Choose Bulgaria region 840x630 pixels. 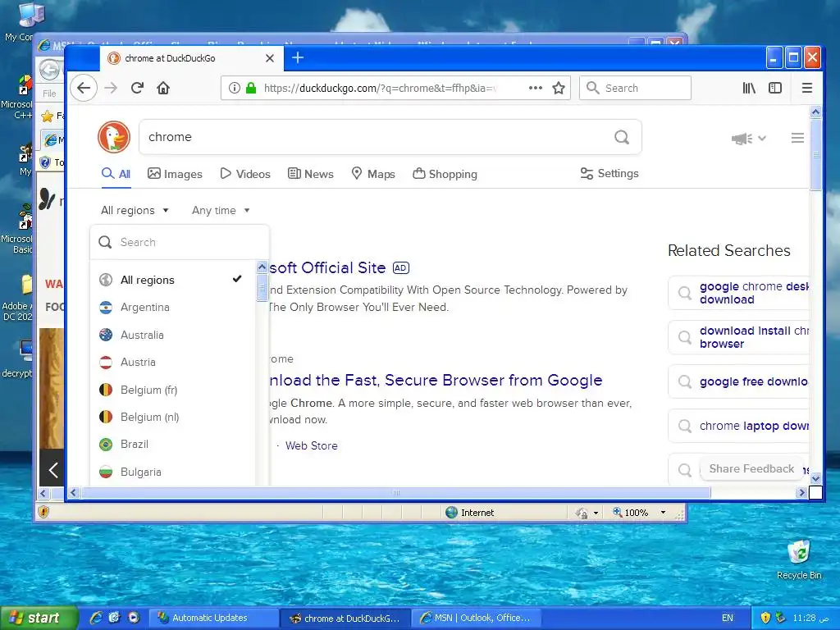pyautogui.click(x=172, y=472)
